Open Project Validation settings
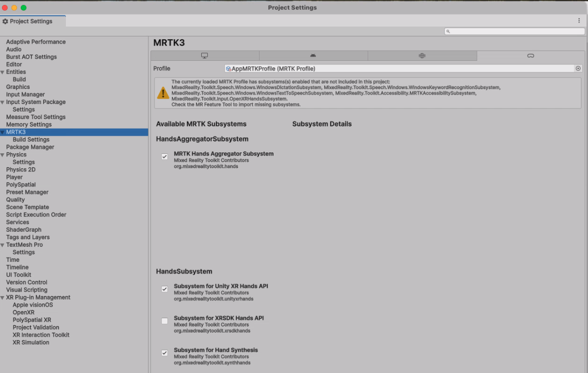Screen dimensions: 588x373 point(36,327)
